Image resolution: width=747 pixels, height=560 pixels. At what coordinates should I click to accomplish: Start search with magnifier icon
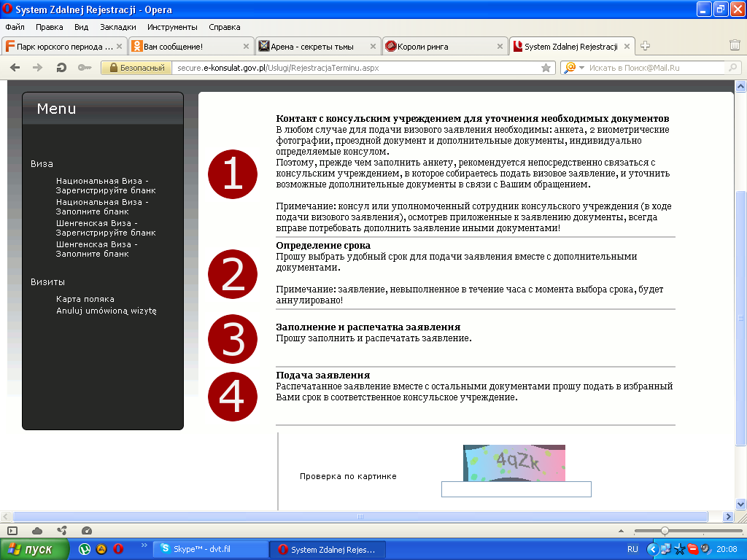point(732,68)
